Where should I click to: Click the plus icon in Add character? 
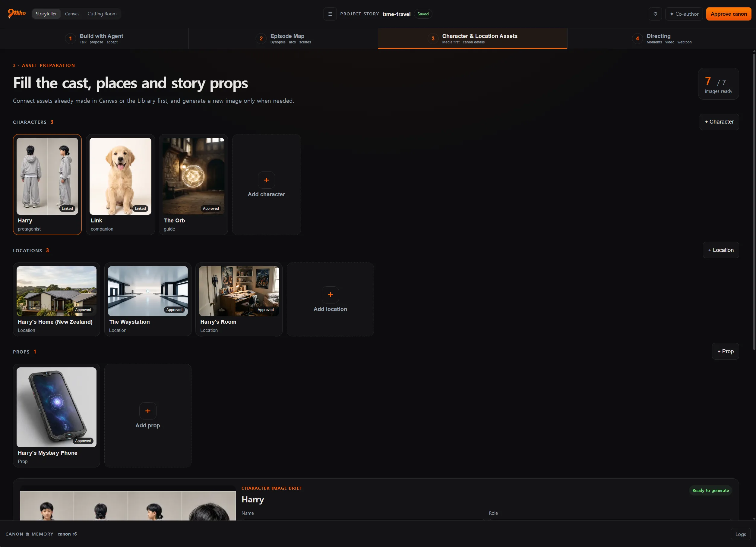pyautogui.click(x=266, y=180)
